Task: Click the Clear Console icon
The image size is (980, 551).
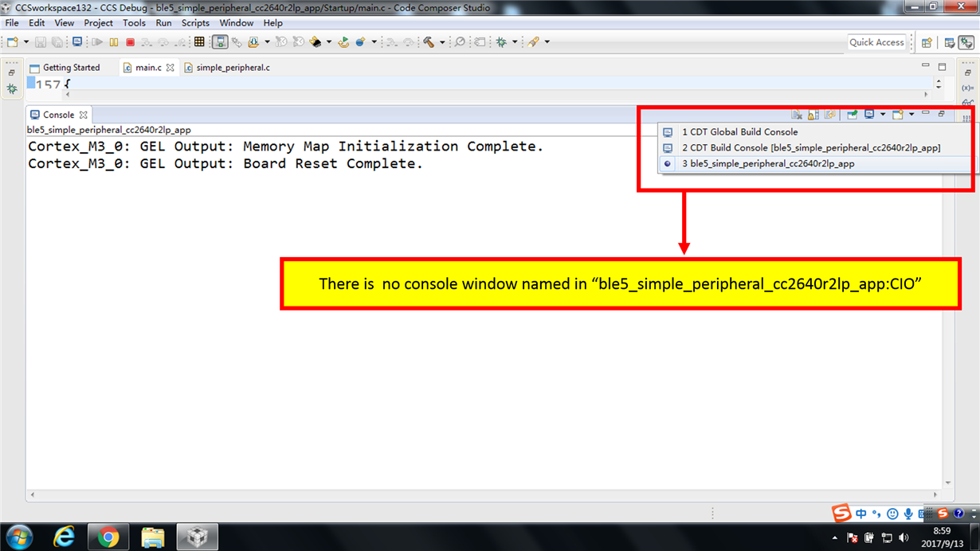Action: pos(796,115)
